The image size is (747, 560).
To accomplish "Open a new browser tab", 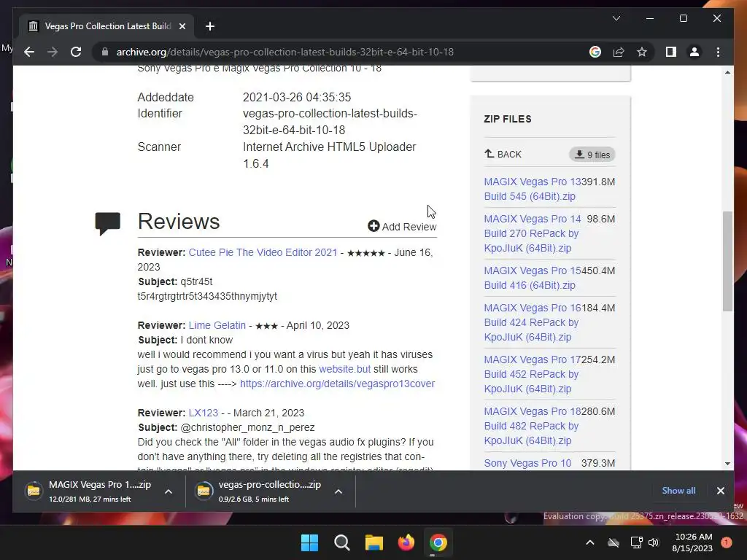I will [209, 26].
